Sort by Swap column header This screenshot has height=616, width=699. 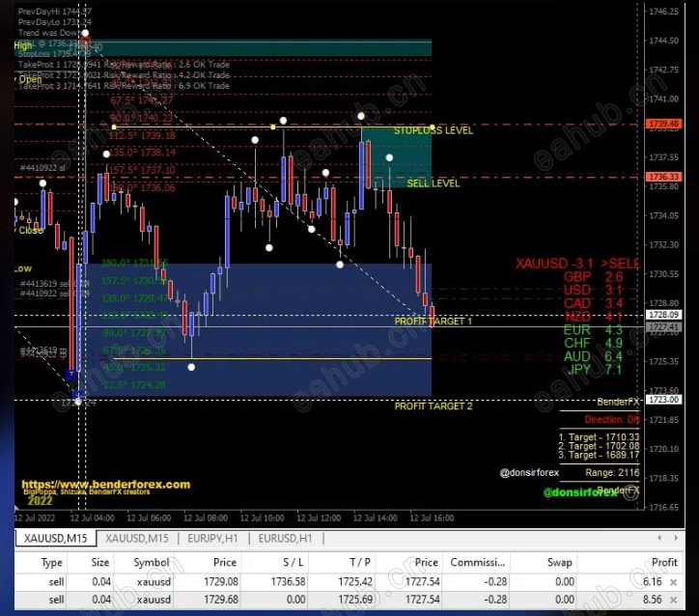pyautogui.click(x=559, y=563)
